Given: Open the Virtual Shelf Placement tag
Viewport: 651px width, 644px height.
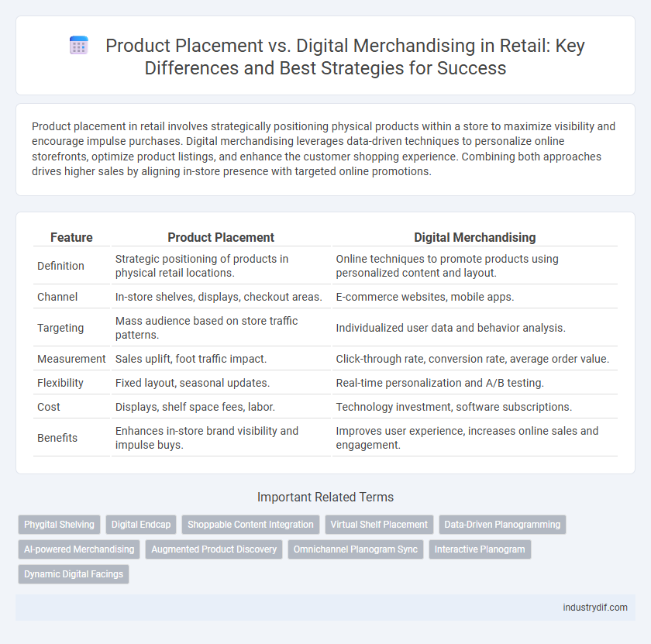Looking at the screenshot, I should (379, 525).
